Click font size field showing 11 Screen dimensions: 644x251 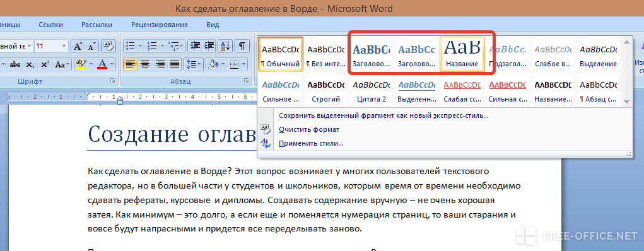pos(47,46)
